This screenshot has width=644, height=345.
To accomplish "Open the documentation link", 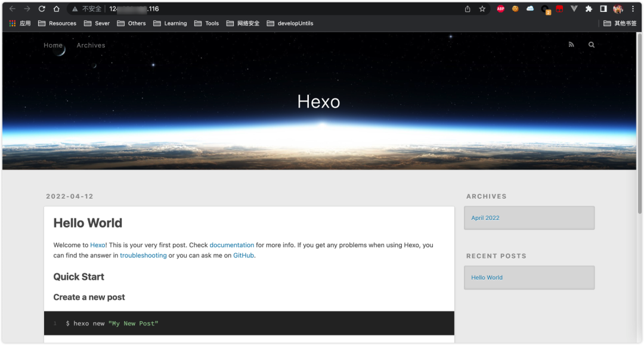I will click(x=231, y=245).
